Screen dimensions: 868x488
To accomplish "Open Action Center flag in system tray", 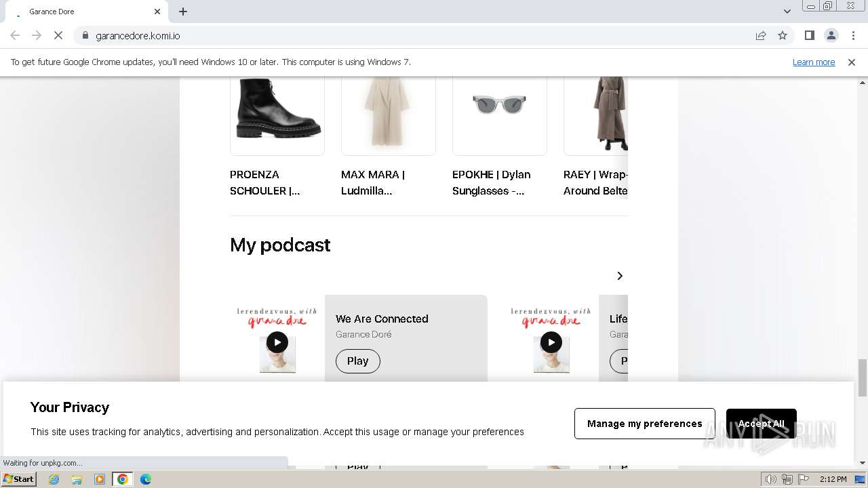I will [804, 479].
